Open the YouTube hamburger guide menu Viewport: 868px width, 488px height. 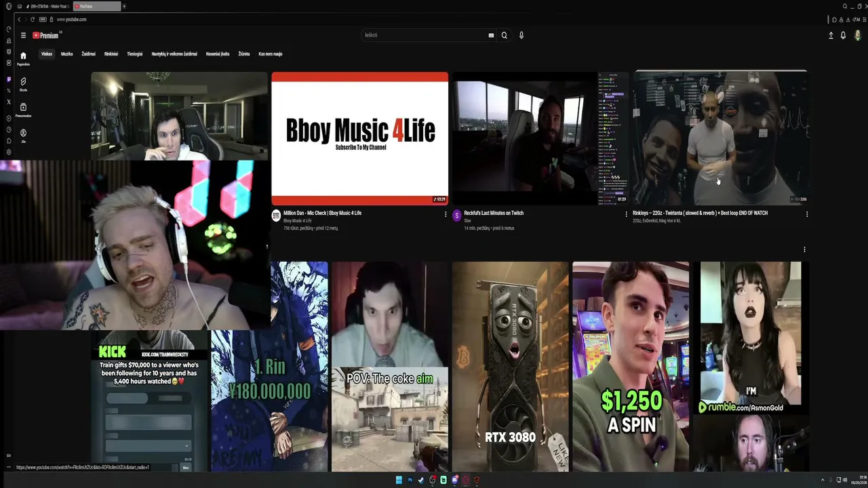coord(23,35)
